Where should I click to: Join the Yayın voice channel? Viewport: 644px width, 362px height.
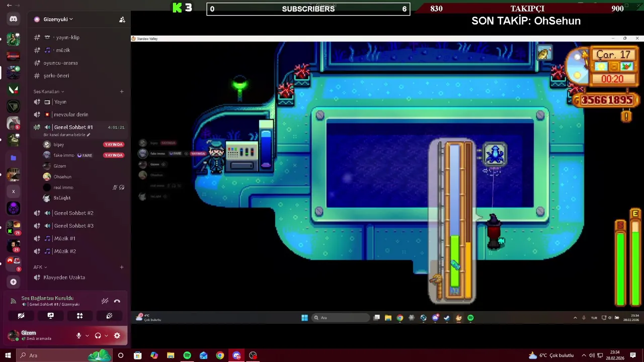[78, 102]
